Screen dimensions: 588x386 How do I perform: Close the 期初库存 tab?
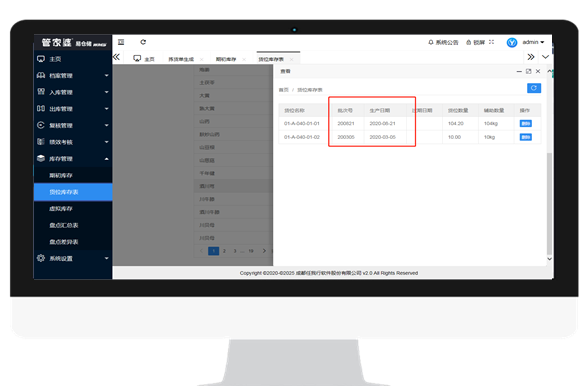244,59
